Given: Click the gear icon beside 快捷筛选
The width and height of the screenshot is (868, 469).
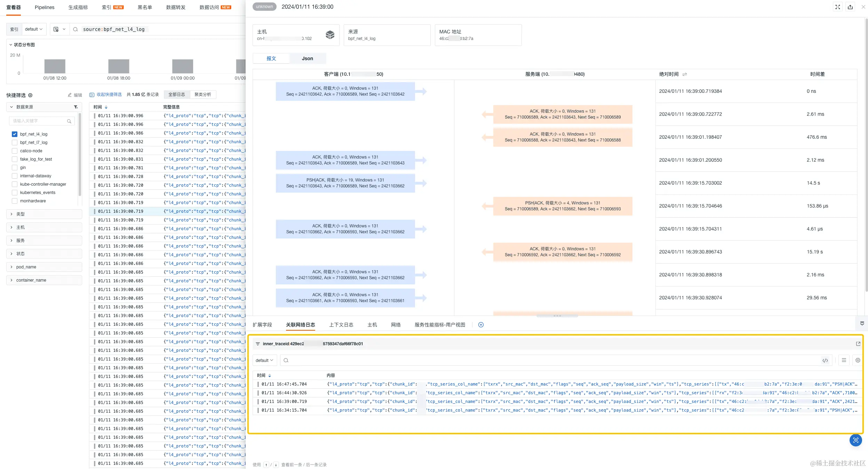Looking at the screenshot, I should pos(30,95).
